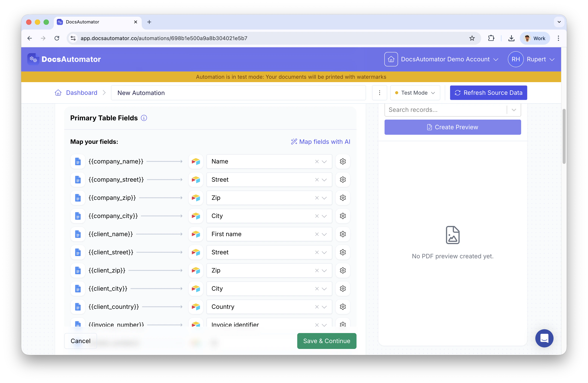
Task: Click the Work profile button
Action: click(535, 38)
